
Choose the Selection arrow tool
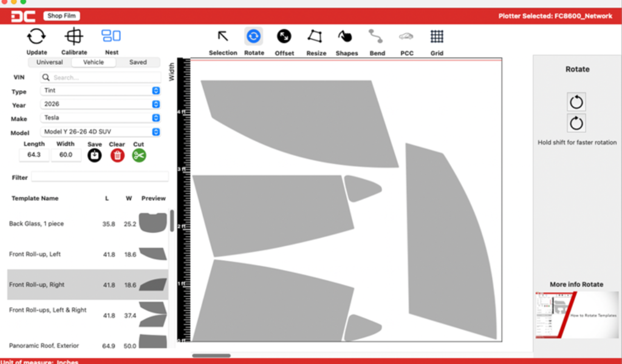(223, 36)
